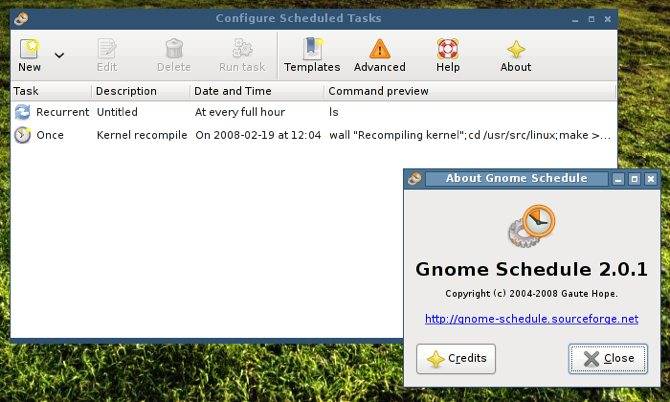
Task: Create a new scheduled task
Action: point(29,55)
